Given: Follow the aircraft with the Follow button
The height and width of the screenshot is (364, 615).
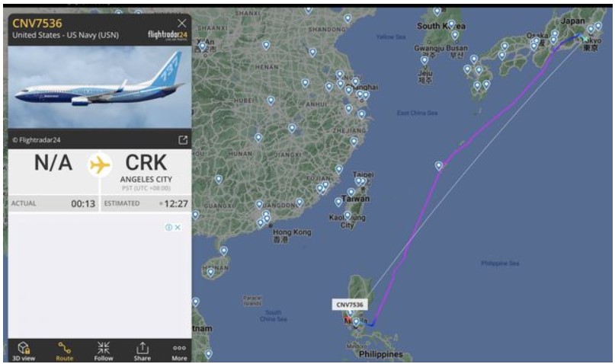Looking at the screenshot, I should (104, 351).
